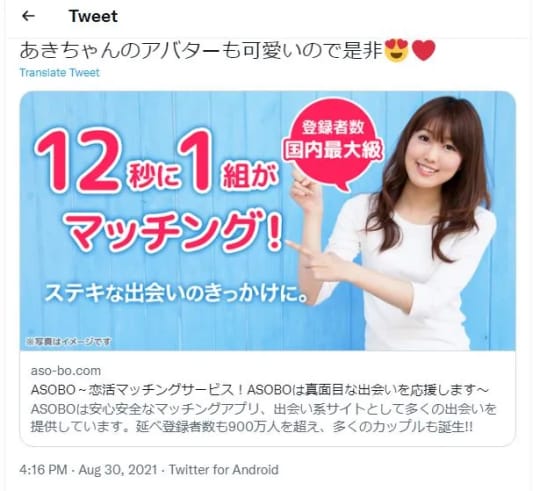Screen dimensions: 540x491
Task: Click the 4:16 PM timestamp
Action: pyautogui.click(x=43, y=470)
